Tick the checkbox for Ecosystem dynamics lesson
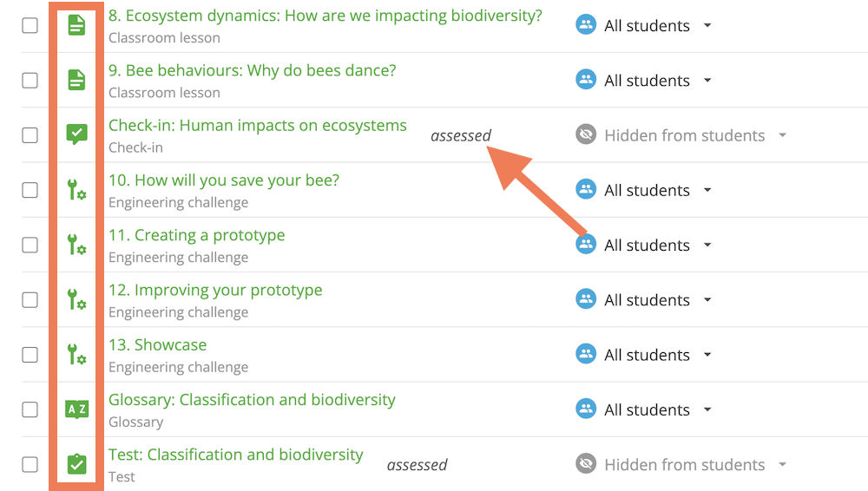The height and width of the screenshot is (491, 868). coord(30,25)
